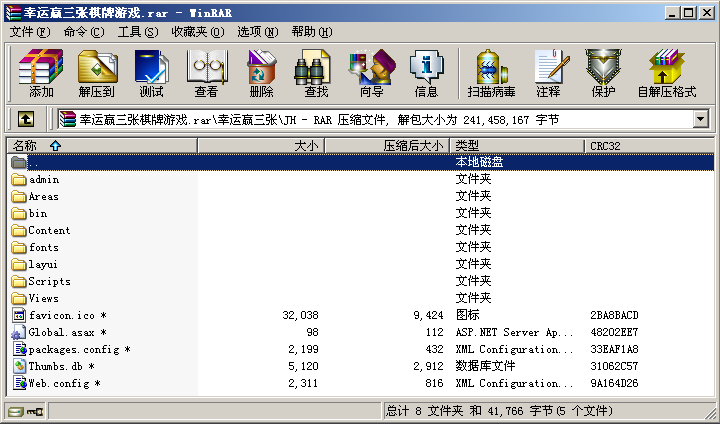Start 扫描病毒 virus scan

coord(491,74)
